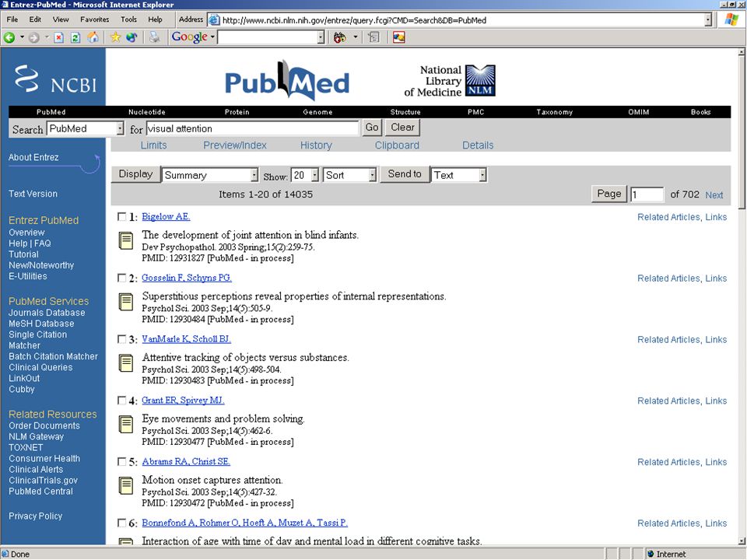The width and height of the screenshot is (747, 560).
Task: Click the binoculars search icon
Action: 339,37
